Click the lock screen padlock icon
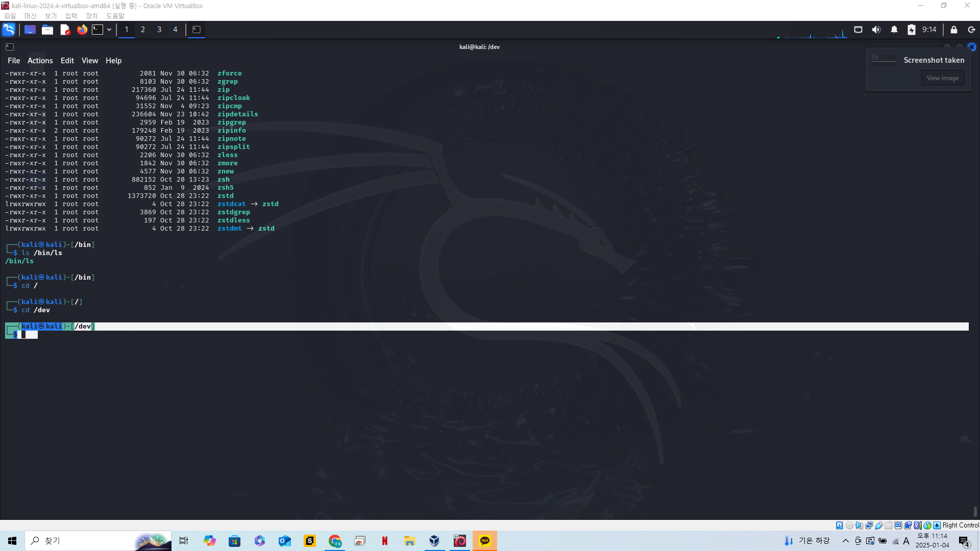Viewport: 980px width, 551px height. [x=953, y=30]
